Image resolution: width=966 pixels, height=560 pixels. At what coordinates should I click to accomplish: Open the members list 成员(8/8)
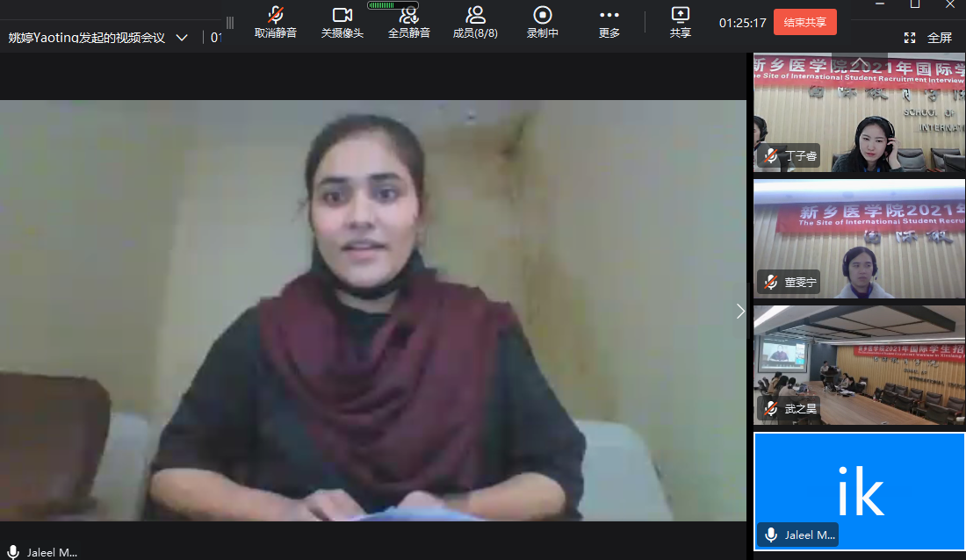pos(475,16)
